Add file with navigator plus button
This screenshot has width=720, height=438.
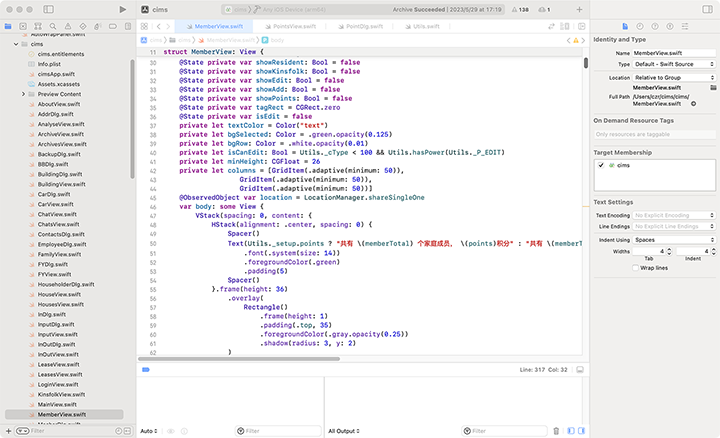click(x=8, y=431)
